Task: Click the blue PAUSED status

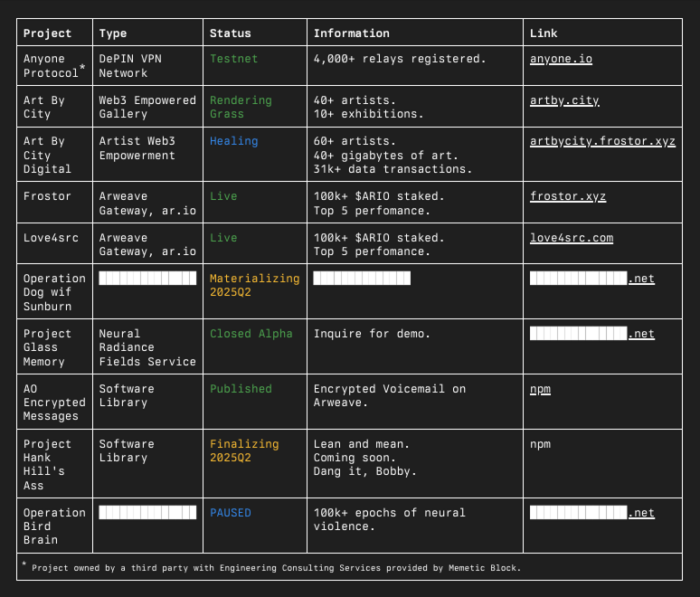Action: pyautogui.click(x=231, y=513)
